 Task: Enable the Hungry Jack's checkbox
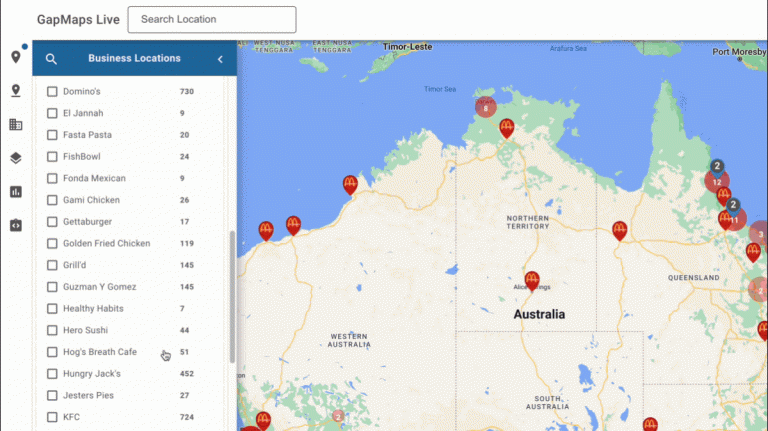pos(53,374)
